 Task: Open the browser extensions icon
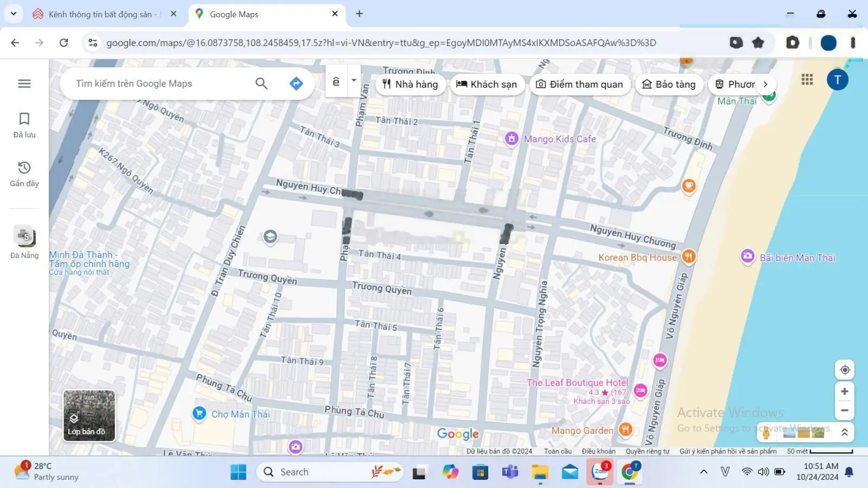click(x=793, y=42)
